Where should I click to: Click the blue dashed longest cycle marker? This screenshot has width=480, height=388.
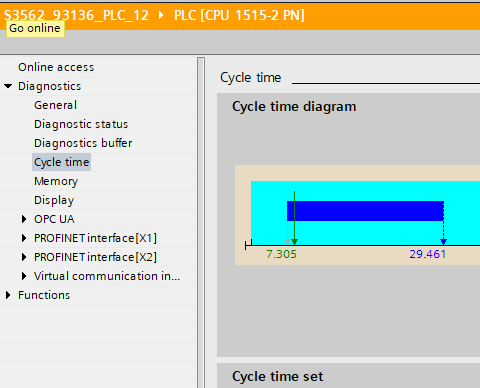(x=443, y=223)
